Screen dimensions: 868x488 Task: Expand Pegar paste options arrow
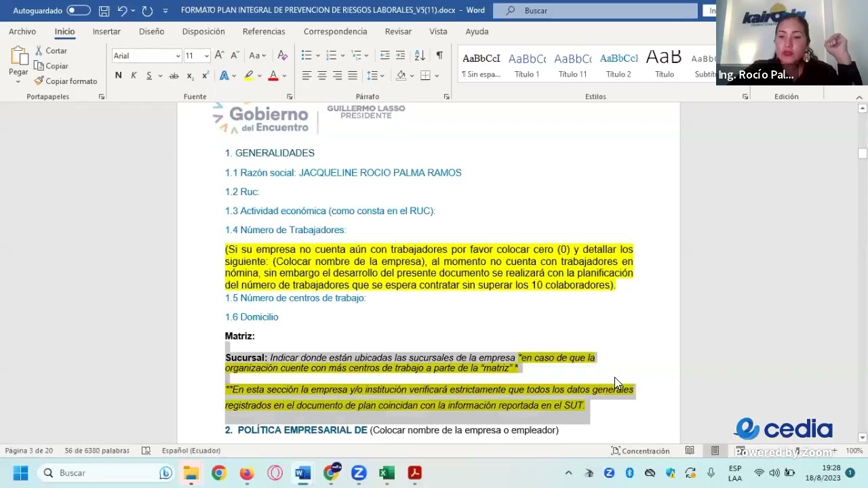pyautogui.click(x=18, y=81)
